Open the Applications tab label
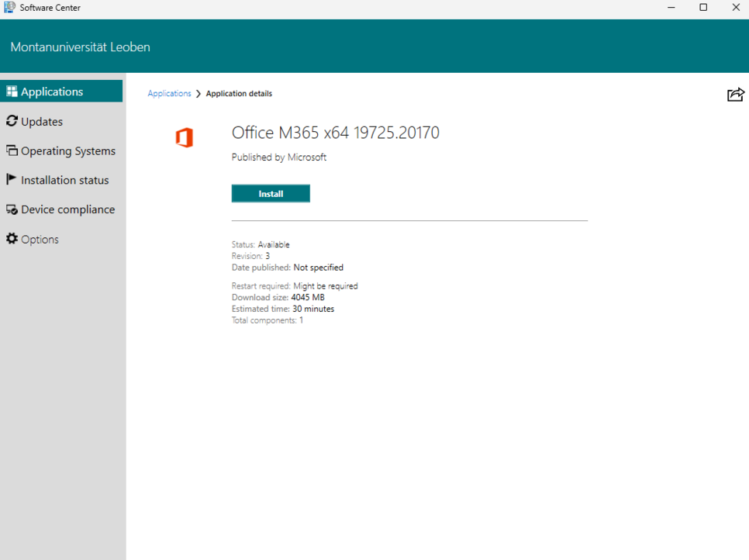This screenshot has width=749, height=560. coord(52,92)
